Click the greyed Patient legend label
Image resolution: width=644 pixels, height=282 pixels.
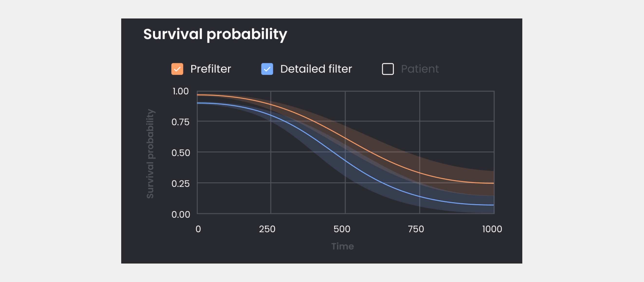pyautogui.click(x=420, y=69)
